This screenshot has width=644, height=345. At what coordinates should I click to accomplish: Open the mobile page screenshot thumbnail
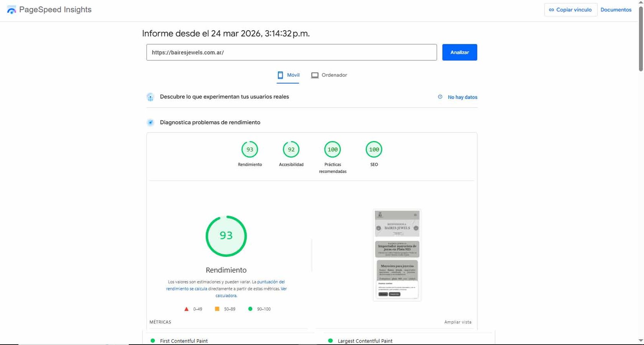pos(397,255)
